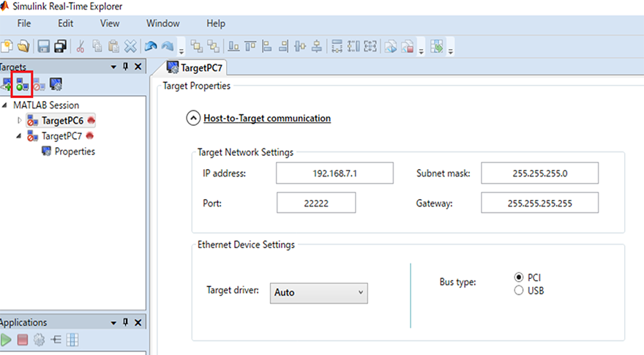Select the USB bus type radio button
Viewport: 644px width, 355px height.
tap(519, 291)
